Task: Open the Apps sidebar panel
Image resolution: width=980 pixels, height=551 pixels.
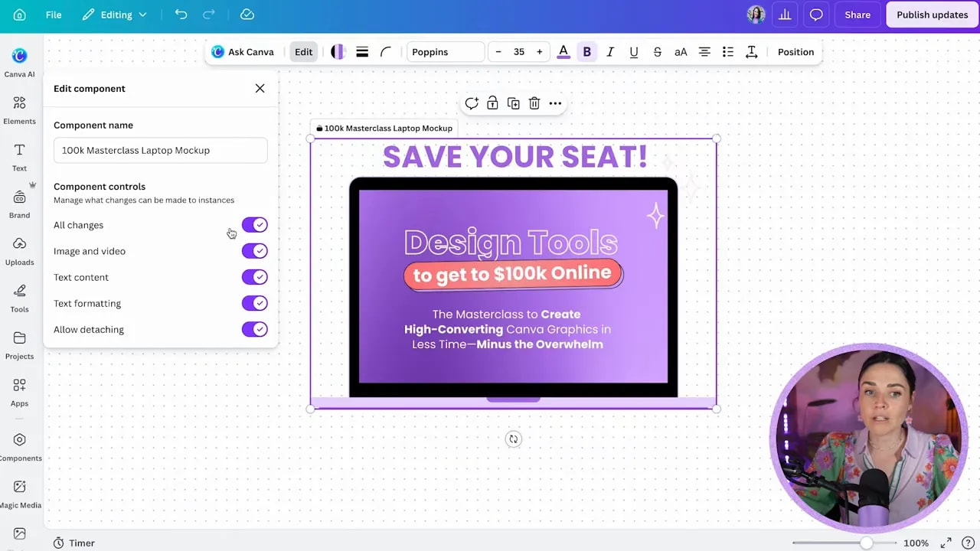Action: coord(19,392)
